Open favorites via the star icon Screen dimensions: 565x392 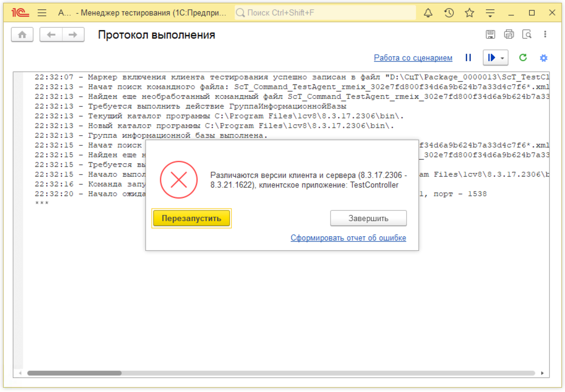[469, 13]
